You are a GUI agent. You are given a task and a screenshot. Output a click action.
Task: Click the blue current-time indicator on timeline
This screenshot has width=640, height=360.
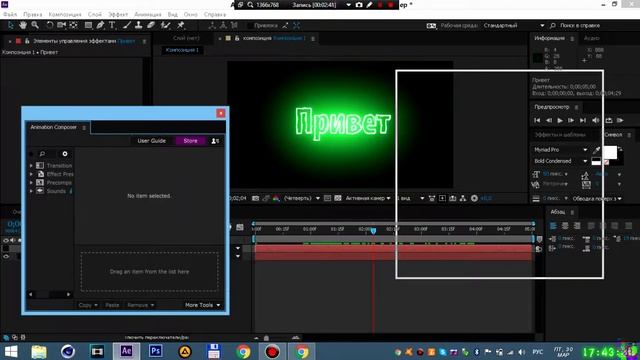tap(373, 231)
